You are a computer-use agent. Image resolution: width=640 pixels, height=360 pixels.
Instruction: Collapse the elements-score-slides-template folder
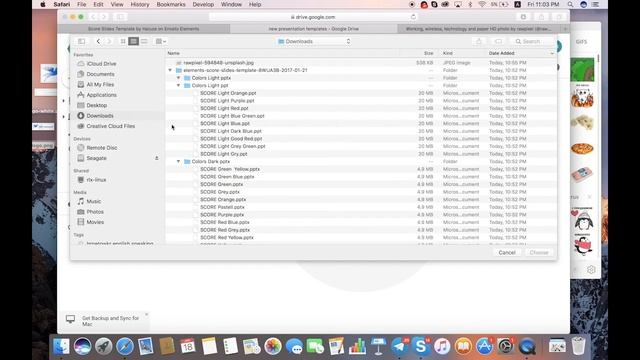(x=170, y=70)
